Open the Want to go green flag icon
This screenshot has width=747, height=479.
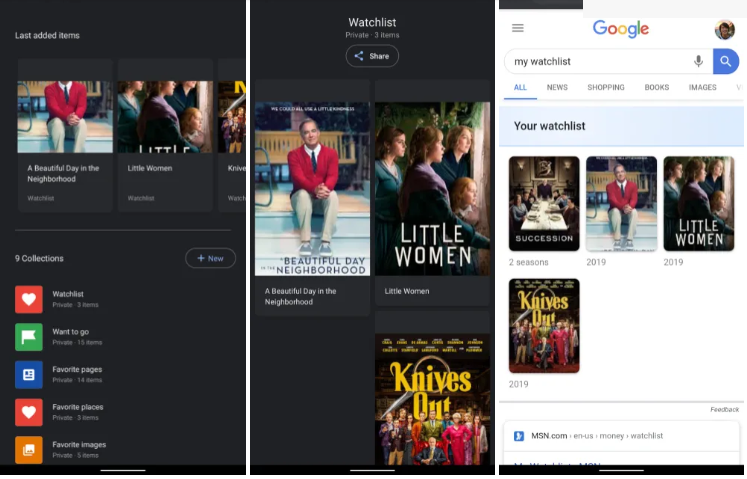click(x=29, y=337)
